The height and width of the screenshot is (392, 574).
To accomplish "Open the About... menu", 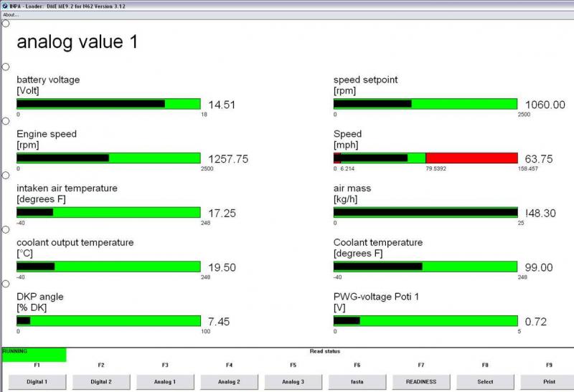I will [11, 14].
